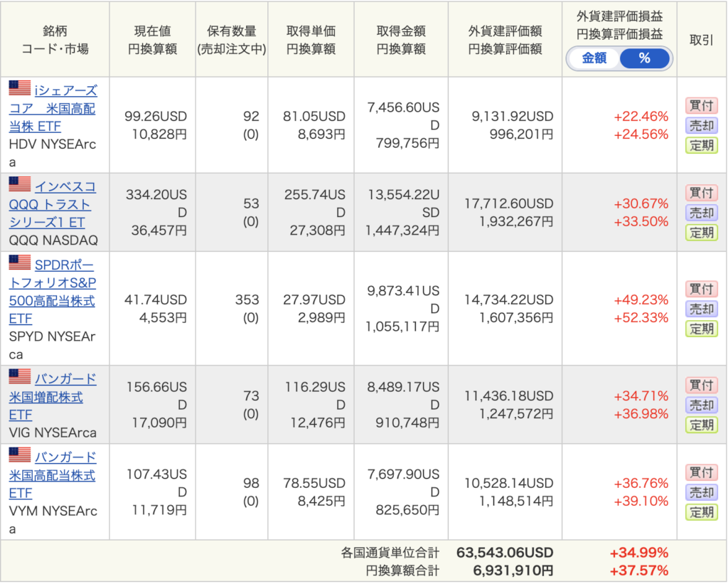Viewport: 728px width, 584px height.
Task: Select the +49.23% gain for SPYD
Action: pos(641,299)
